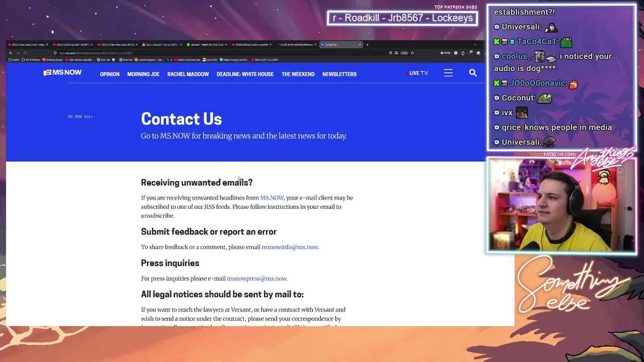Click the 'Go to MS.NOW for breaking news' subtitle
644x362 pixels.
(x=244, y=136)
